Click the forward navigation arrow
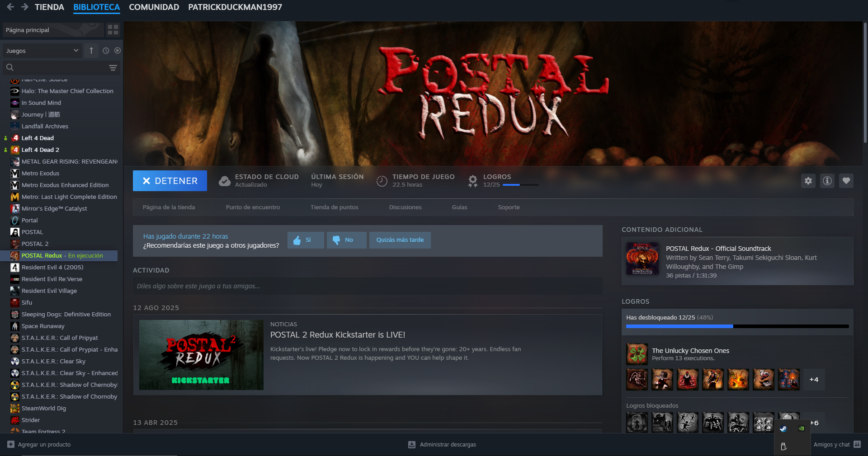This screenshot has width=868, height=456. [25, 7]
